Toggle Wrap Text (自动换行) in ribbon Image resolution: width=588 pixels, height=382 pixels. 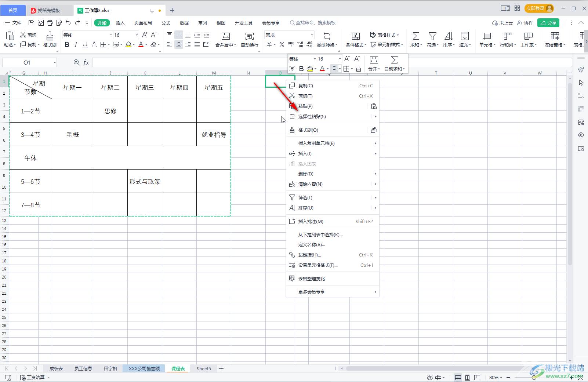coord(250,39)
